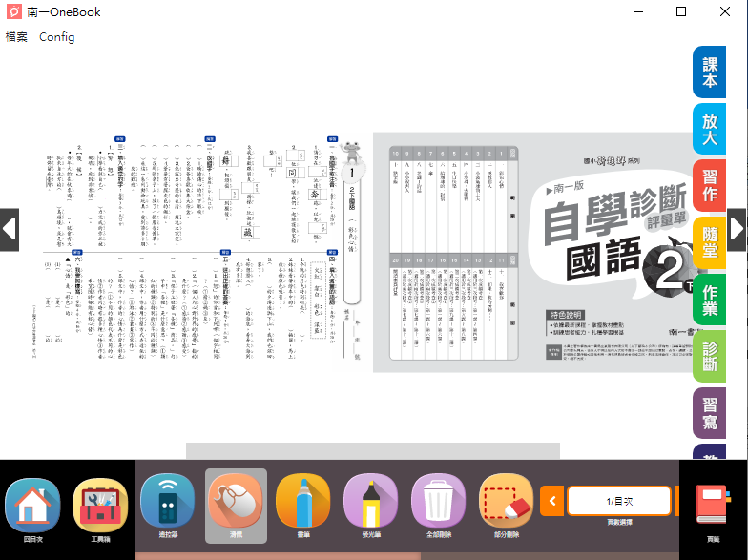Open the toolbox (工具箱) icon
Screen dimensions: 748x560
click(x=100, y=506)
